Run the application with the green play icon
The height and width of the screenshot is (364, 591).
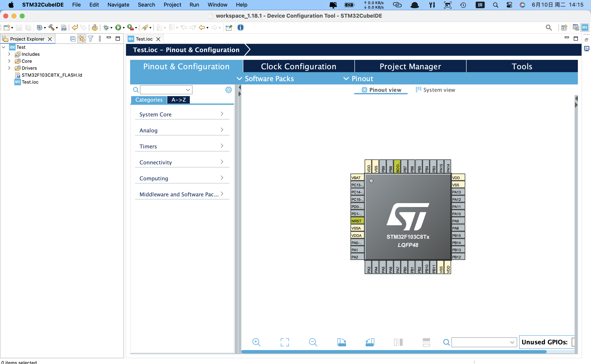tap(118, 27)
